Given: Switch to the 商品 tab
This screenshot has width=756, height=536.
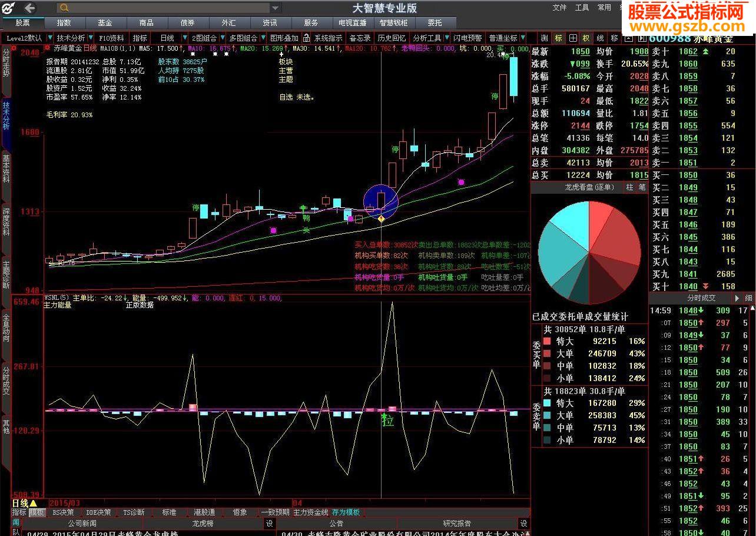Looking at the screenshot, I should (147, 23).
